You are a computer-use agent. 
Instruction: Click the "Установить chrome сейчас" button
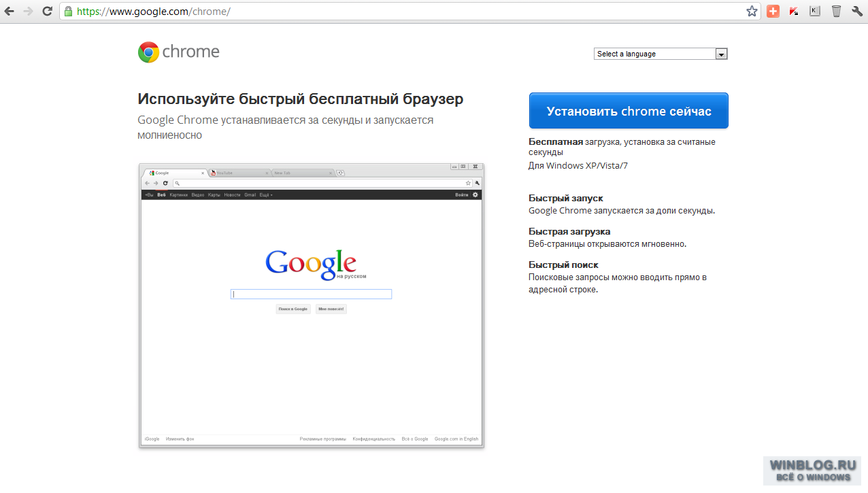(629, 111)
